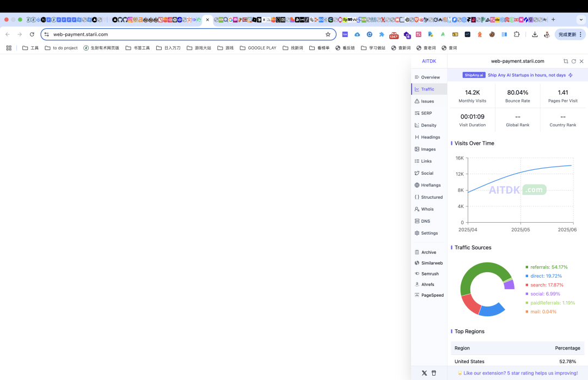The height and width of the screenshot is (380, 588).
Task: Click the red search donut segment
Action: 471,304
